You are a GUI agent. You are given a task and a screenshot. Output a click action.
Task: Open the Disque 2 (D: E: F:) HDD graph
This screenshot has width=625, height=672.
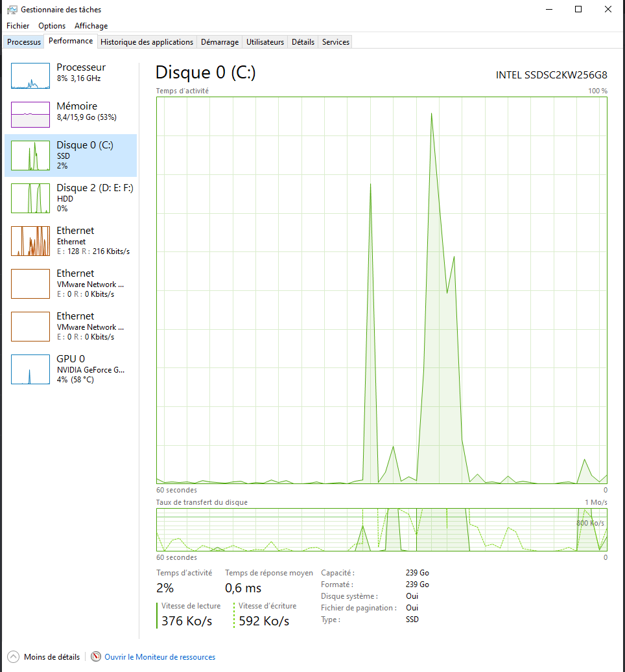pyautogui.click(x=70, y=198)
